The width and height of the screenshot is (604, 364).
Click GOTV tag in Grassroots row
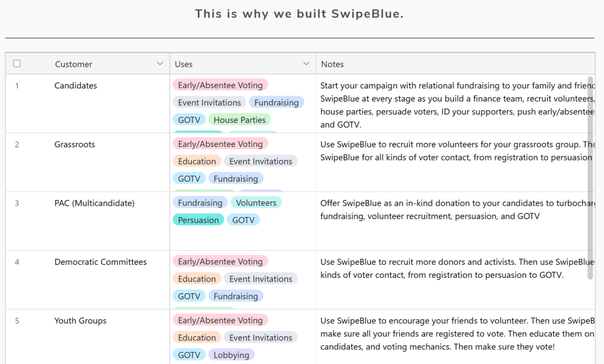(x=189, y=179)
